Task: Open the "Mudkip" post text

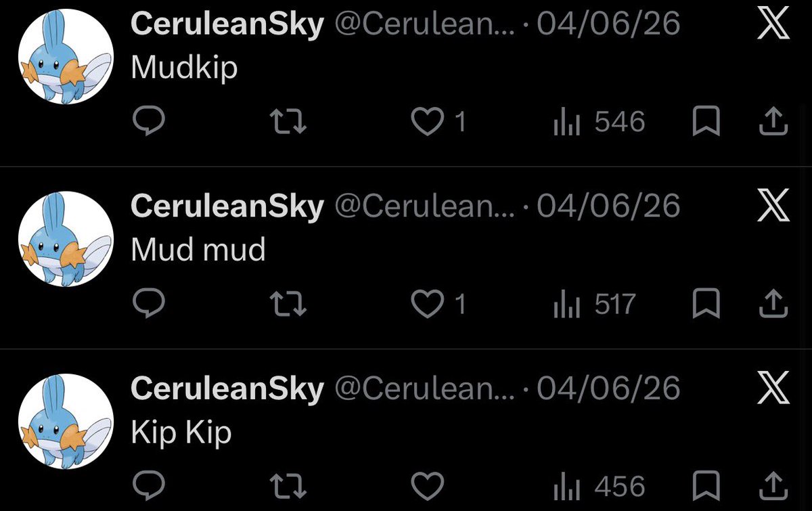Action: 184,68
